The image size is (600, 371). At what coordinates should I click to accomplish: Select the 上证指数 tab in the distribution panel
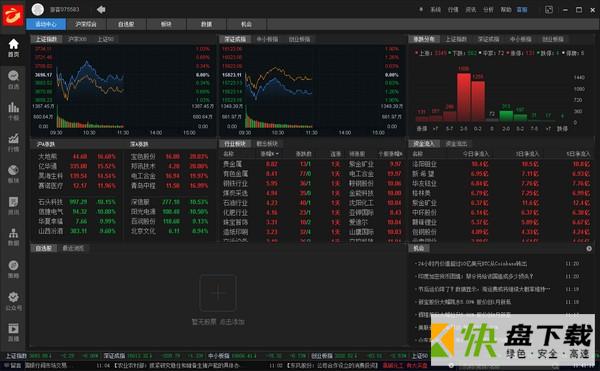(x=456, y=39)
